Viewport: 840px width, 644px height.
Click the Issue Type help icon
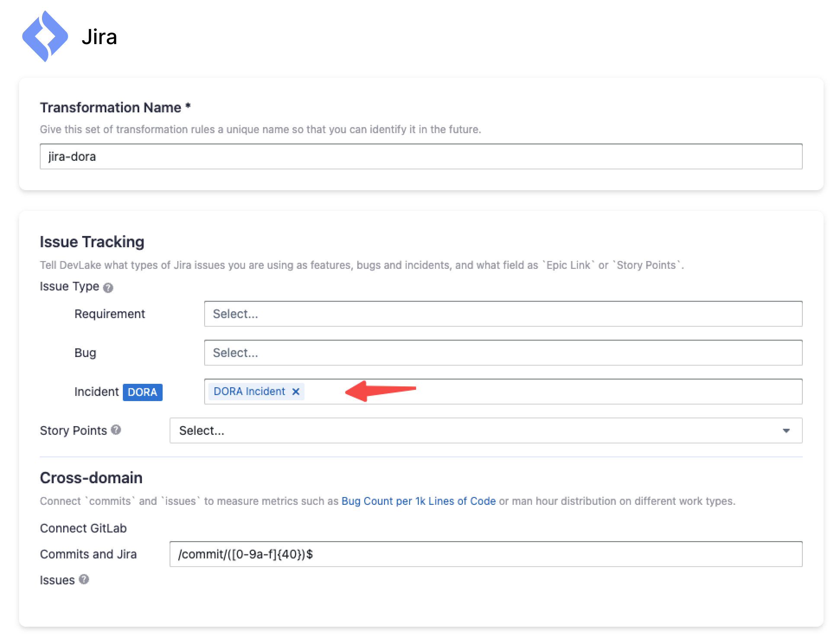(x=108, y=287)
